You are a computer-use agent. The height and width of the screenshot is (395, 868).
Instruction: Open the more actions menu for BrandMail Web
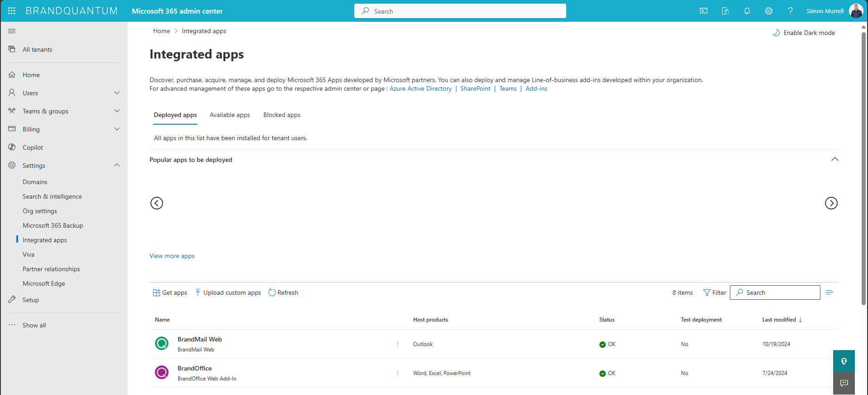point(398,344)
